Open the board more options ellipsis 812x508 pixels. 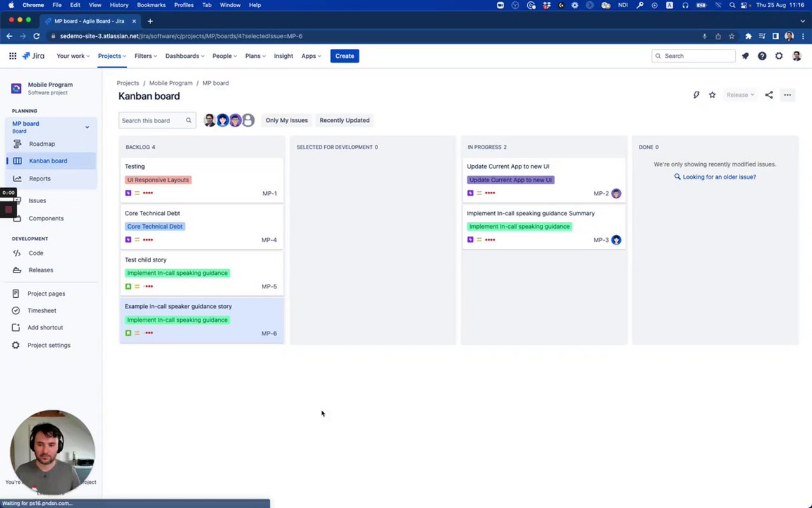(787, 95)
